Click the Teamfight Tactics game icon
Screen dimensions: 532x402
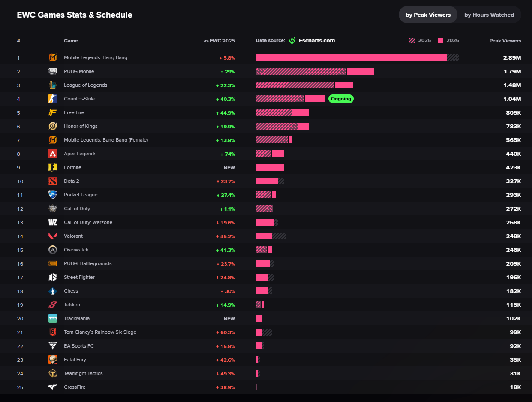53,373
